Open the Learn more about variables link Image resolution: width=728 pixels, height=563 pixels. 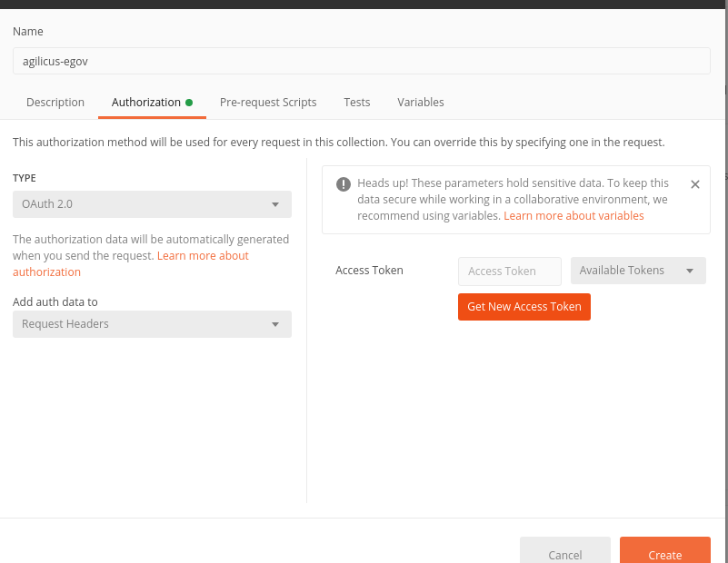[x=573, y=216]
